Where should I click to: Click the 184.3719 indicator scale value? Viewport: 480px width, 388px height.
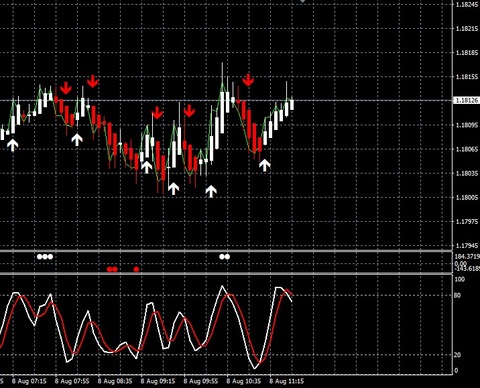(467, 256)
